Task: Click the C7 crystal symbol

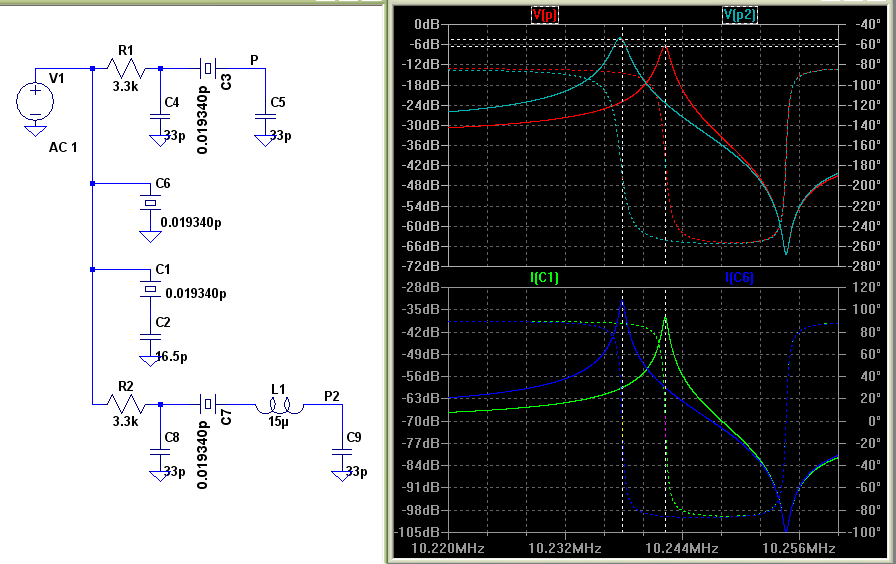Action: [207, 405]
